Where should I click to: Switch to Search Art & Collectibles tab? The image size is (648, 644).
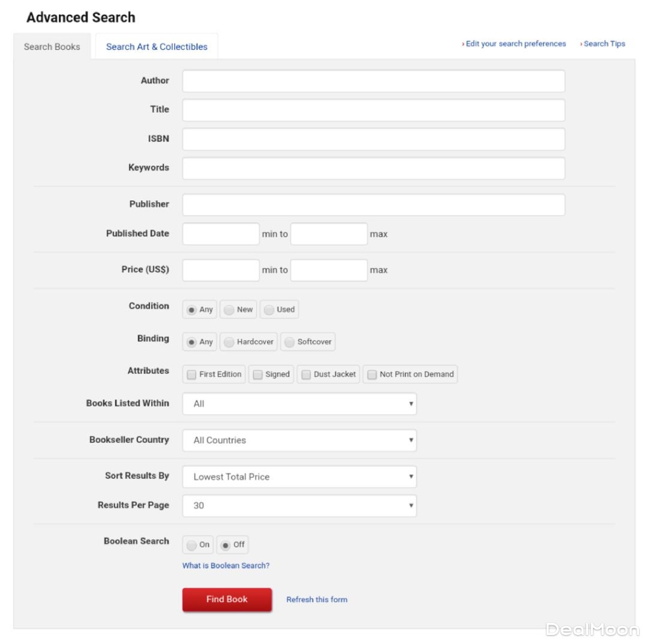(x=157, y=47)
